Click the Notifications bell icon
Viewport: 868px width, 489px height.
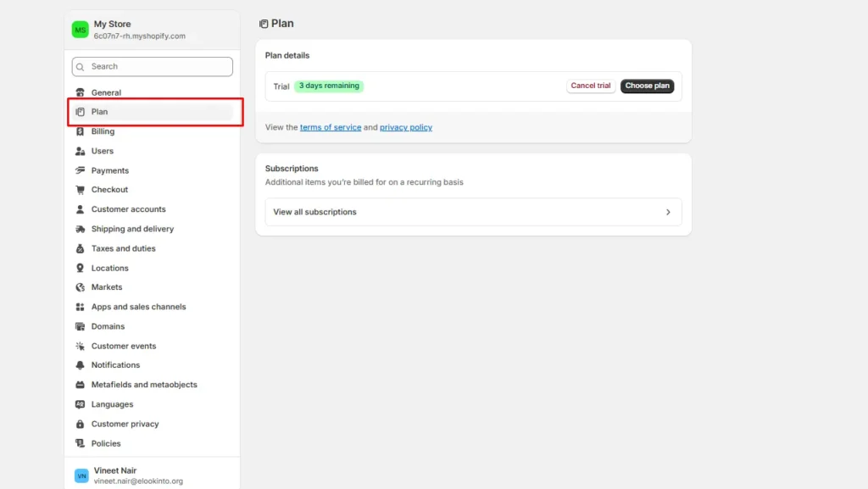(x=80, y=365)
